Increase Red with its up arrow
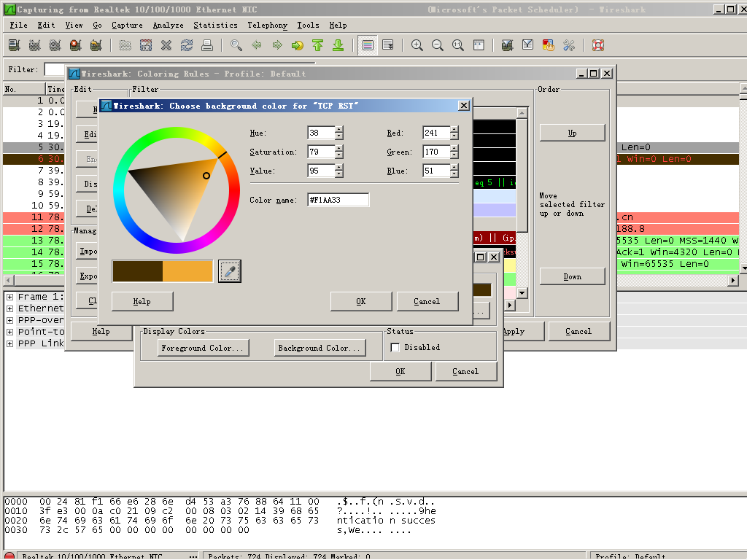Viewport: 747px width, 560px height. (x=454, y=130)
